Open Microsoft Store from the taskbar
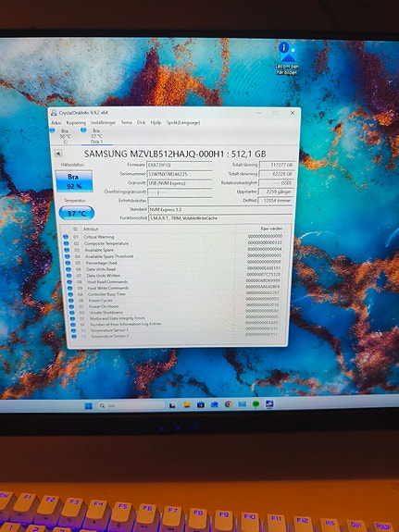This screenshot has height=532, width=399. 200,404
